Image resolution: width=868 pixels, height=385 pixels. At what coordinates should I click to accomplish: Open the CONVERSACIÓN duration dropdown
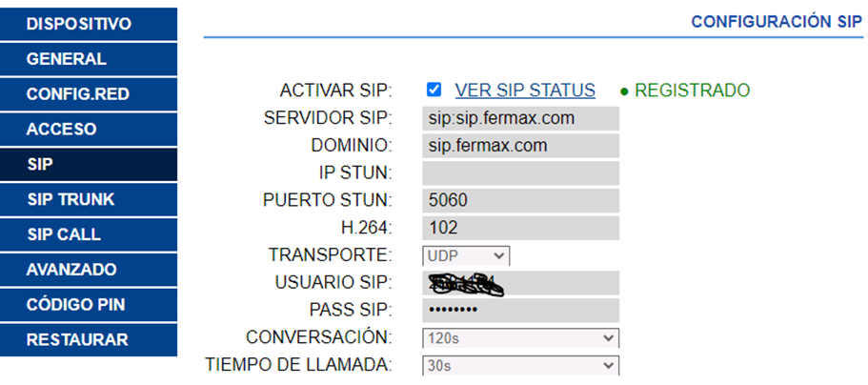point(520,338)
